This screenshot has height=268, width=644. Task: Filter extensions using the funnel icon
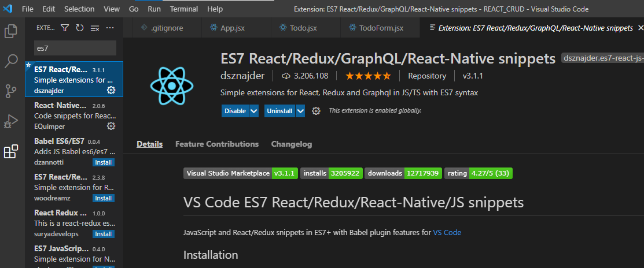coord(65,28)
